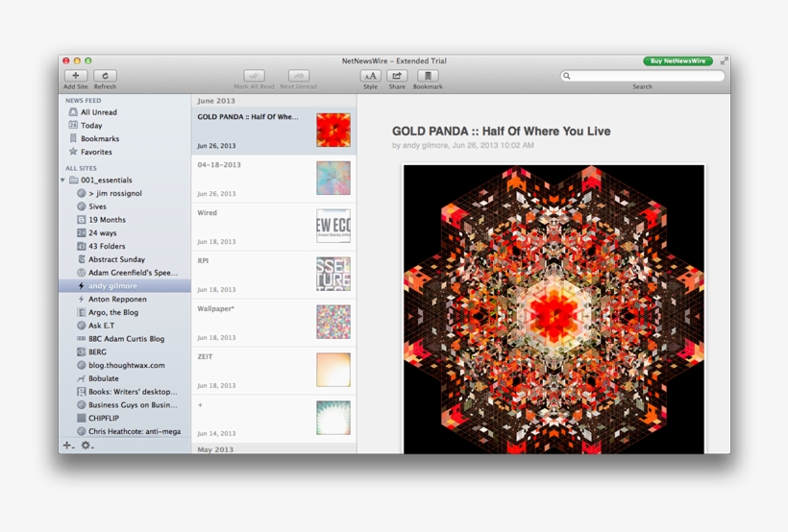
Task: Open the gear actions menu in sidebar
Action: [x=87, y=445]
